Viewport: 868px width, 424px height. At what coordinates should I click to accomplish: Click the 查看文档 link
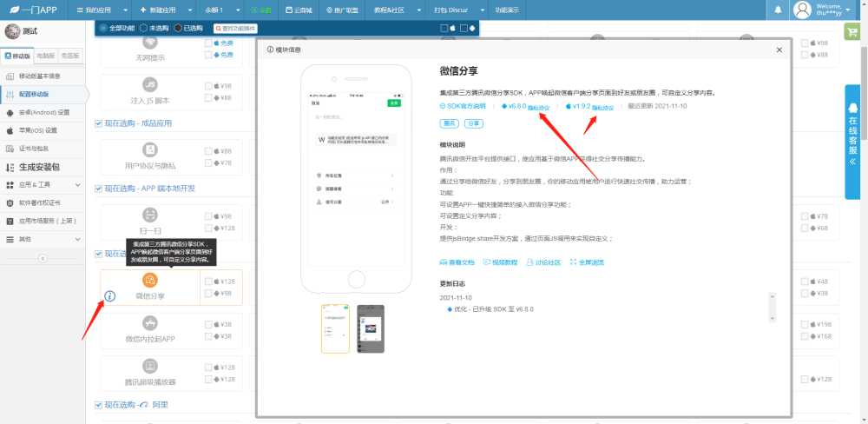[457, 262]
